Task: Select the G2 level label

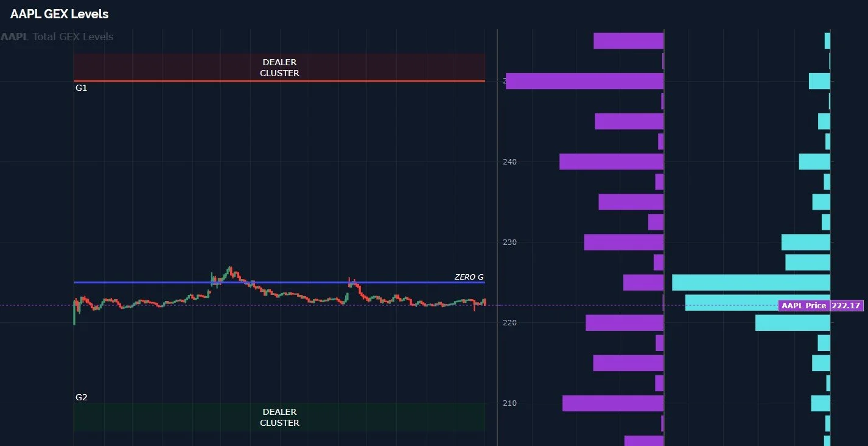Action: pos(82,397)
